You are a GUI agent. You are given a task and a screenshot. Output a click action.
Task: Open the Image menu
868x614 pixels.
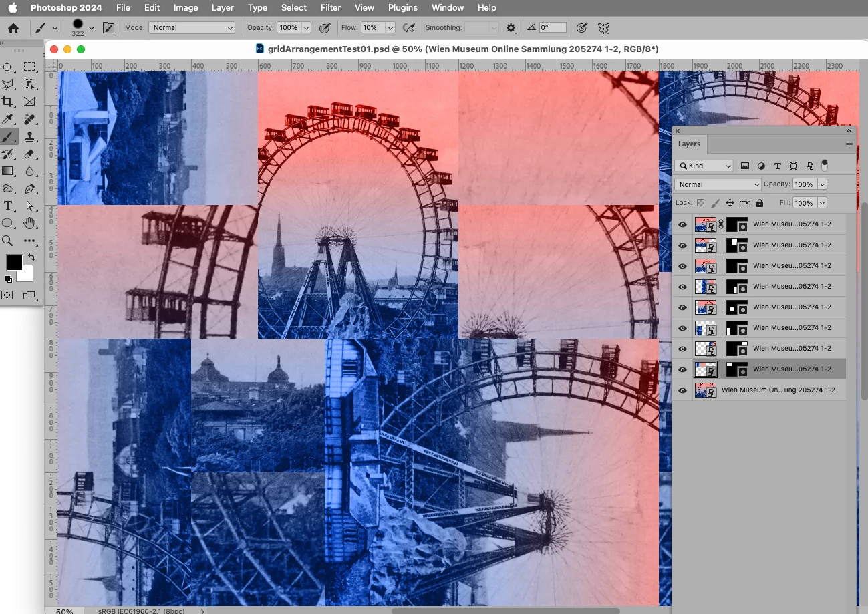186,8
